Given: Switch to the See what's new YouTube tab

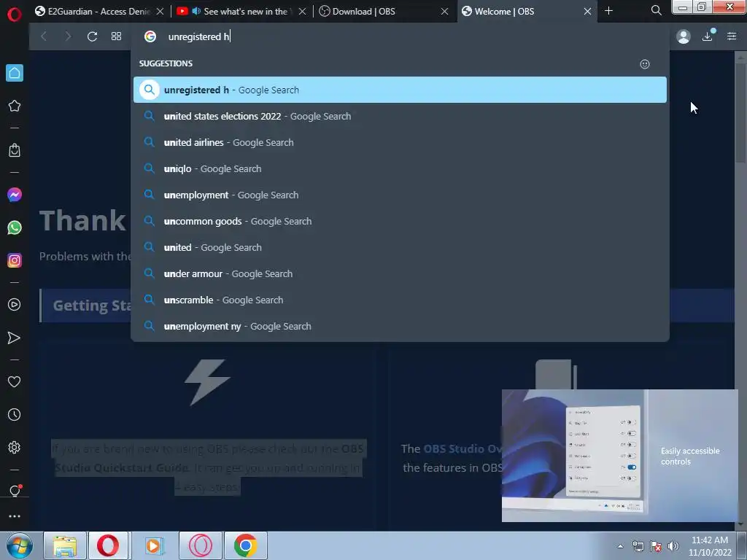Looking at the screenshot, I should click(241, 12).
